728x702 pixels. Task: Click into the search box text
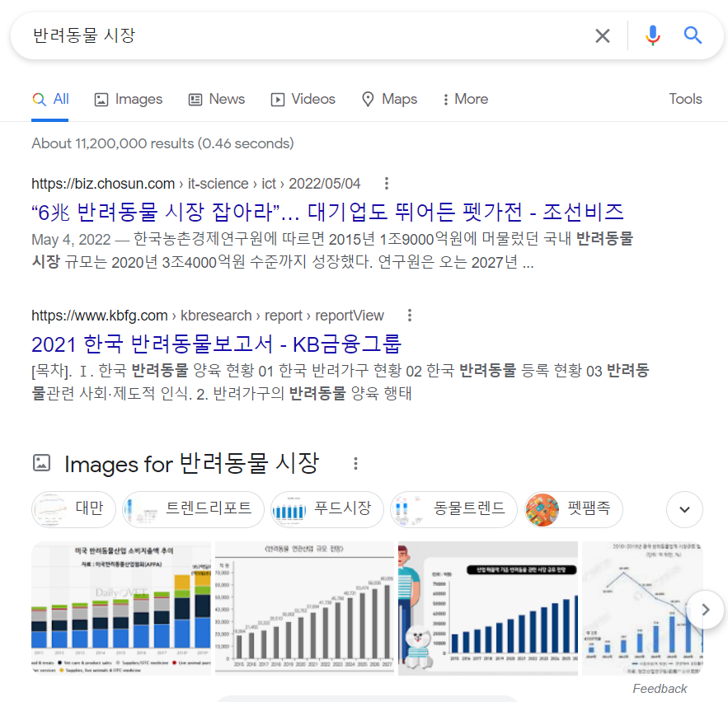coord(83,35)
